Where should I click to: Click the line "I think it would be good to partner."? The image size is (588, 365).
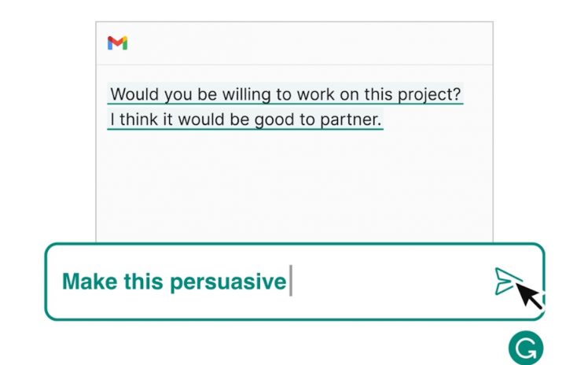click(x=245, y=120)
